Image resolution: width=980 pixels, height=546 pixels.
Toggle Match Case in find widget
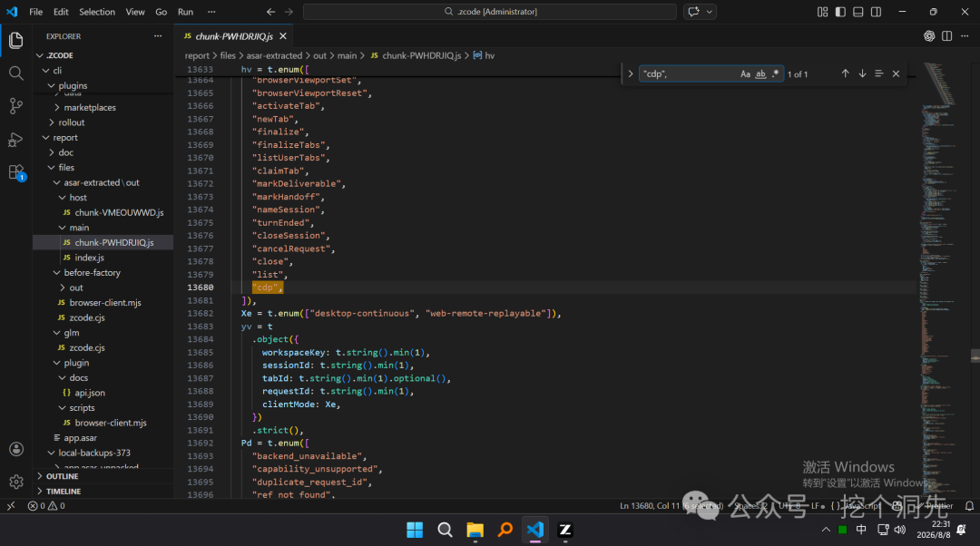point(745,73)
